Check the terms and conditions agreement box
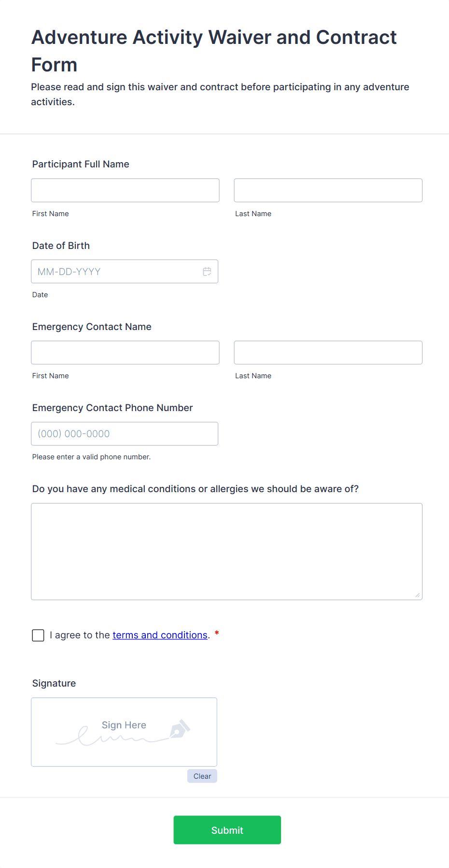The image size is (449, 868). (x=38, y=635)
